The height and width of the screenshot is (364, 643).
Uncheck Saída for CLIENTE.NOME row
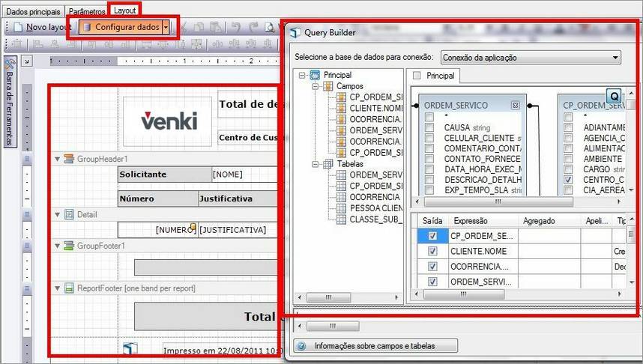click(432, 251)
